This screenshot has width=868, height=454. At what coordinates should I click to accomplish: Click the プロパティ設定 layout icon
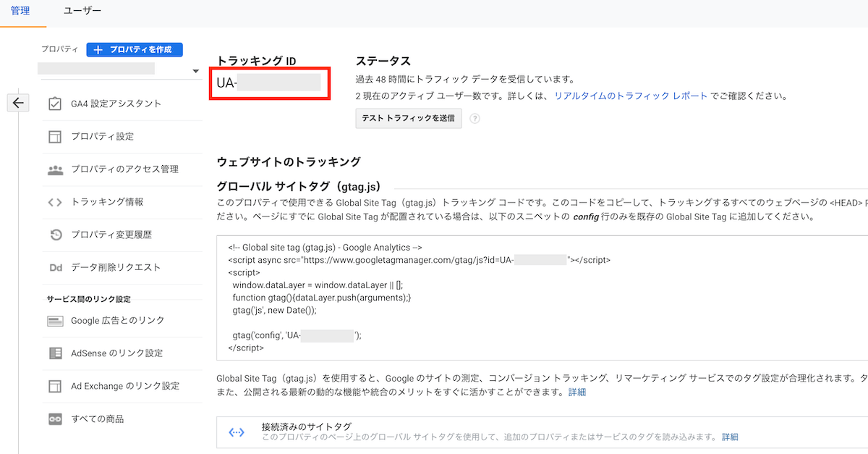click(55, 137)
